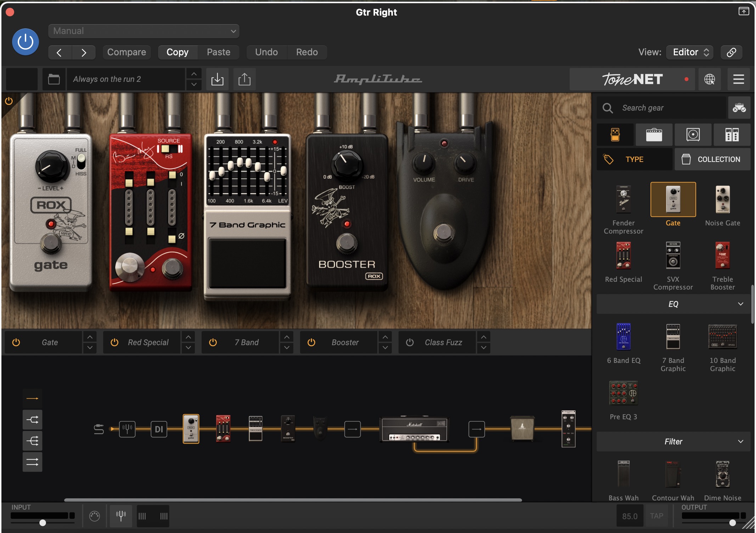Click the up arrow on Gate slot
The image size is (756, 533).
[90, 337]
